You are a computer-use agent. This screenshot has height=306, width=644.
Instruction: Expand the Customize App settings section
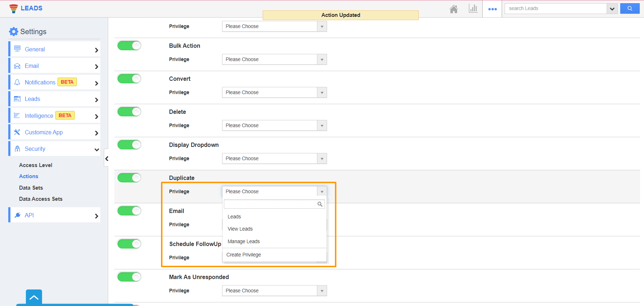pyautogui.click(x=55, y=132)
